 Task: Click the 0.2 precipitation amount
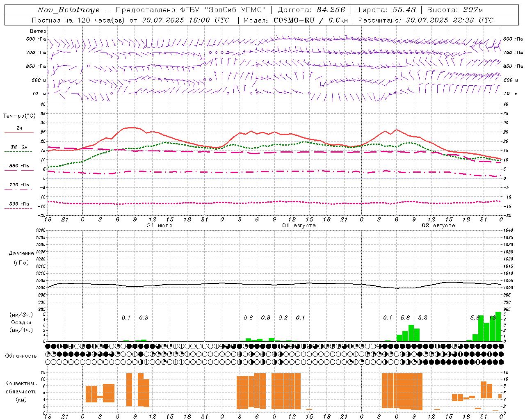click(283, 318)
